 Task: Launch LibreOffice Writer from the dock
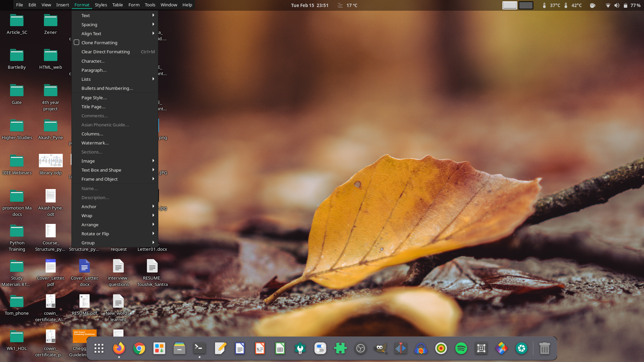[240, 349]
